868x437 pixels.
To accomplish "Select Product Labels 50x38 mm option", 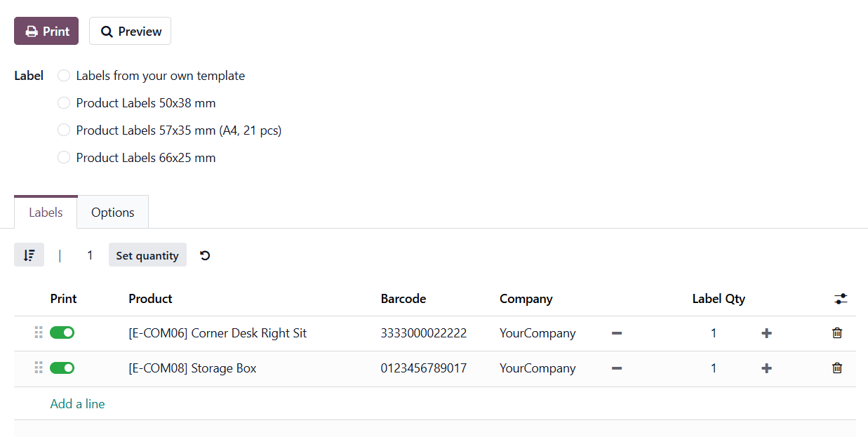I will pyautogui.click(x=64, y=103).
